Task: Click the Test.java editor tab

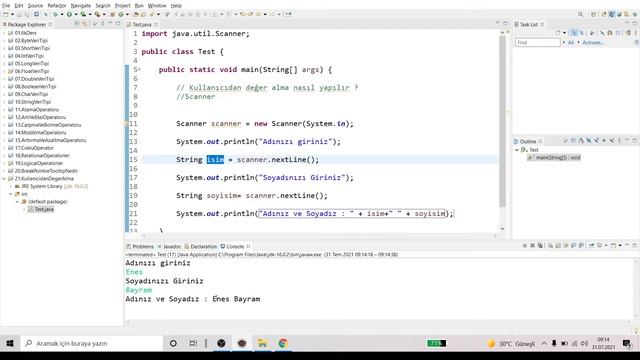Action: [142, 24]
